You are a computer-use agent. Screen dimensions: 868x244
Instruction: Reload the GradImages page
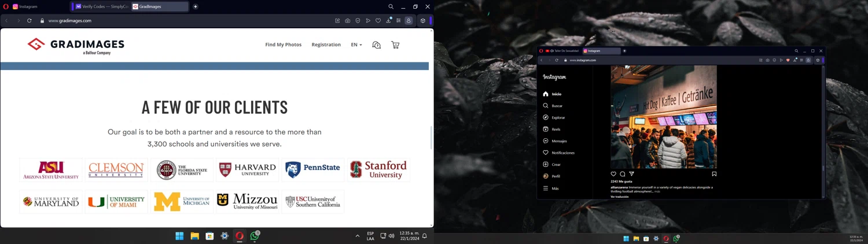click(29, 21)
